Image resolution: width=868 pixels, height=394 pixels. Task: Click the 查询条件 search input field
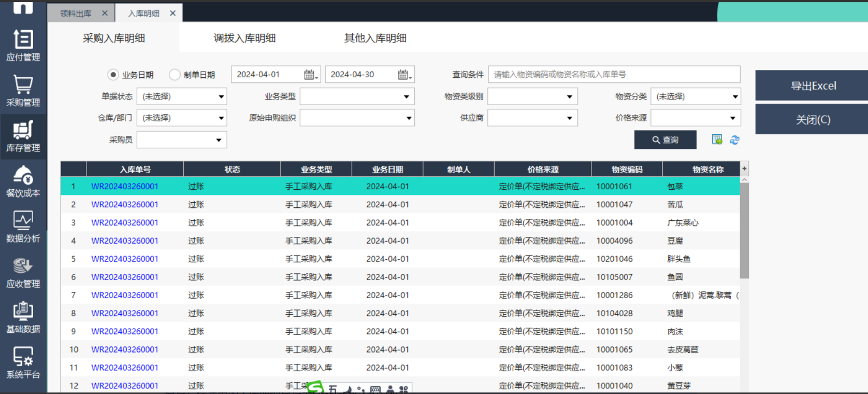(x=614, y=75)
